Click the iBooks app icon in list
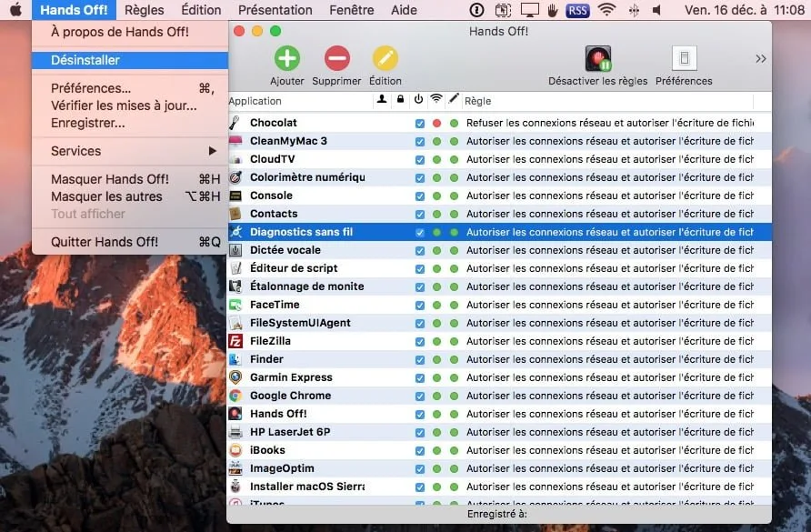 pyautogui.click(x=235, y=450)
